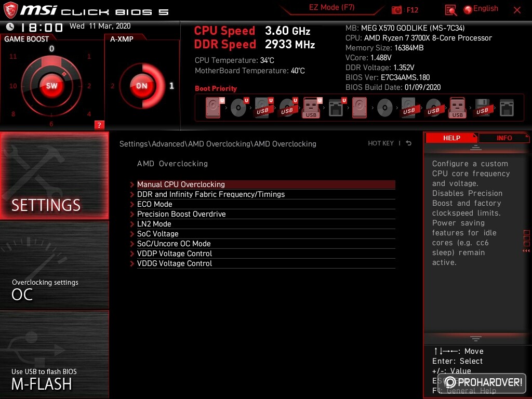Open the LN2 Mode entry
The image size is (532, 399).
click(266, 223)
